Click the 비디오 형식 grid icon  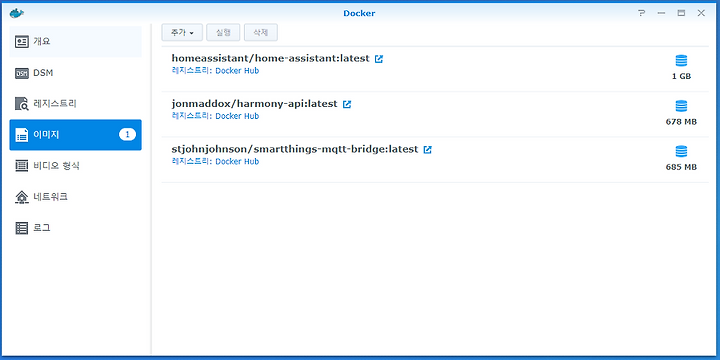click(x=22, y=166)
